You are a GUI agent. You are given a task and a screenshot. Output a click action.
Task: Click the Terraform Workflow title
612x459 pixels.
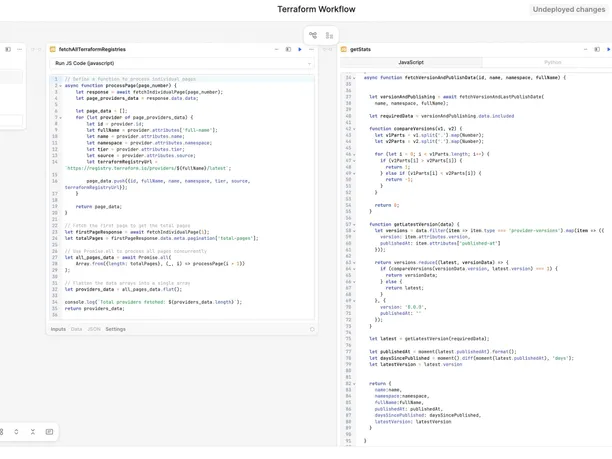[316, 9]
